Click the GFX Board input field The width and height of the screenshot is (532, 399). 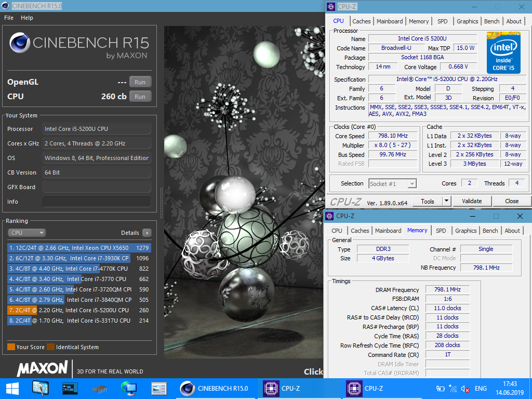(x=97, y=187)
